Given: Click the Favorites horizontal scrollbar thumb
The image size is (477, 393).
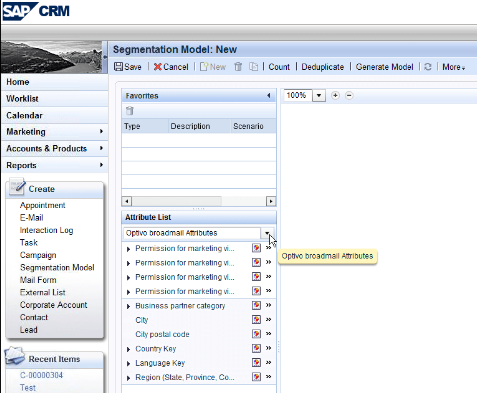Looking at the screenshot, I should (177, 201).
